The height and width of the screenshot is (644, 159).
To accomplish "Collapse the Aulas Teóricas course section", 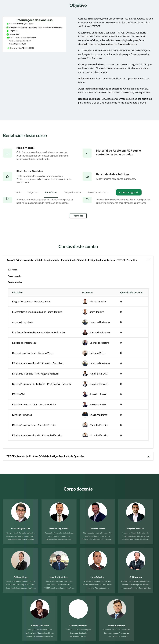I will [x=148, y=260].
